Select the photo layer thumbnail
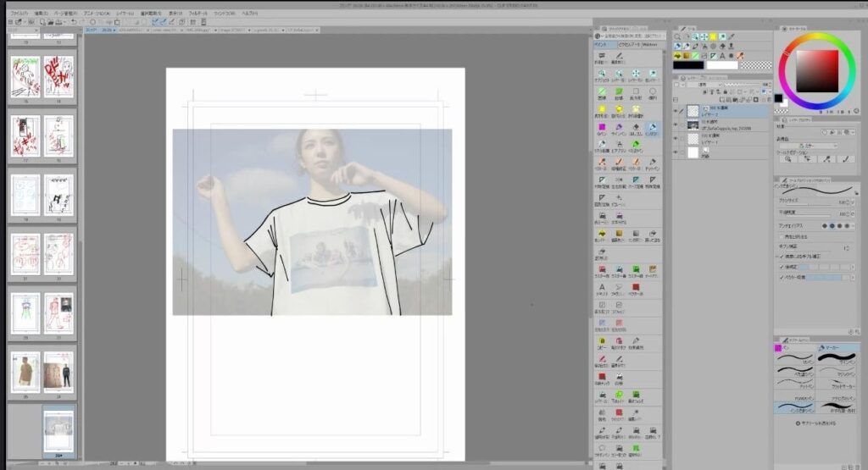868x470 pixels. pos(693,125)
